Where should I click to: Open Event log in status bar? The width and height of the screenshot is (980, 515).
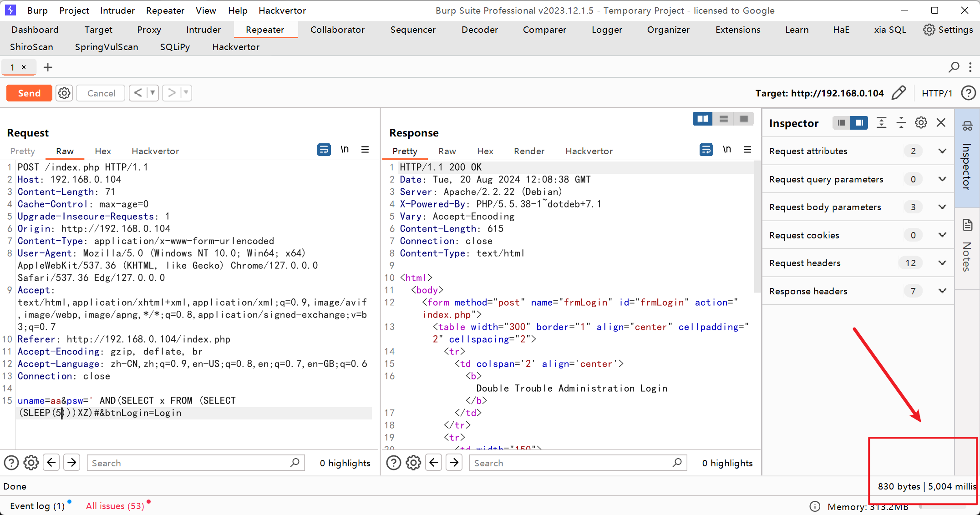[37, 506]
